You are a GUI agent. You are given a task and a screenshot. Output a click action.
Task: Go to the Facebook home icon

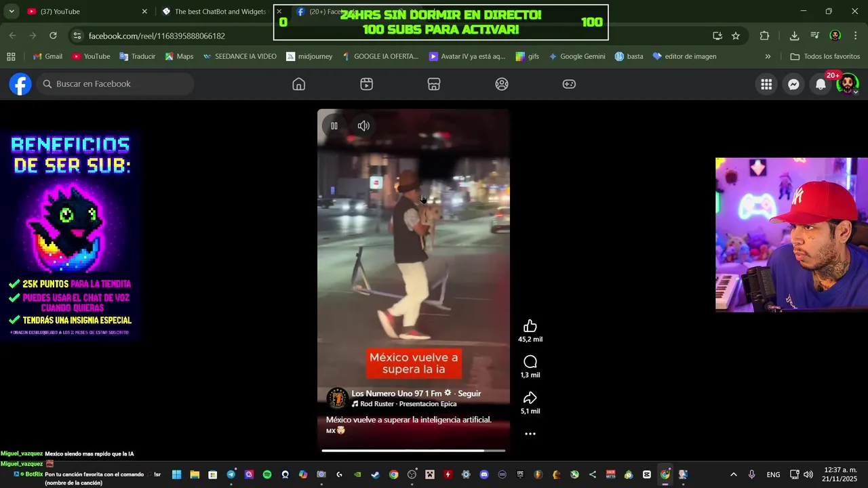298,84
